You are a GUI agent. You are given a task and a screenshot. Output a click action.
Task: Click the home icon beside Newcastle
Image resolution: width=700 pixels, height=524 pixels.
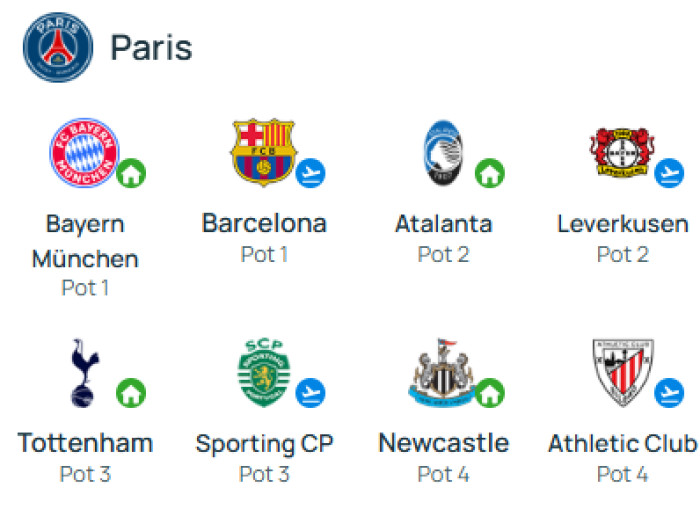(x=489, y=393)
